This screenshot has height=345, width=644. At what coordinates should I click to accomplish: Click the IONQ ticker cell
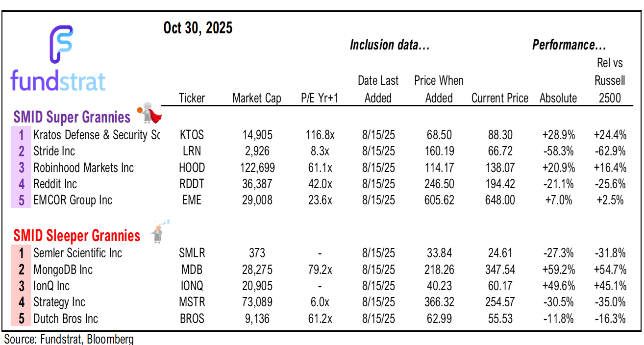pos(192,286)
